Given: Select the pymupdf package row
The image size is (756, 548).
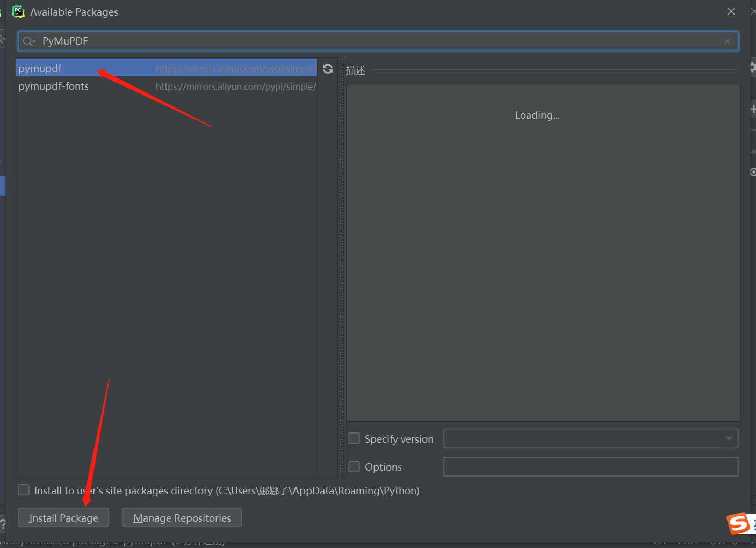Looking at the screenshot, I should [x=167, y=68].
